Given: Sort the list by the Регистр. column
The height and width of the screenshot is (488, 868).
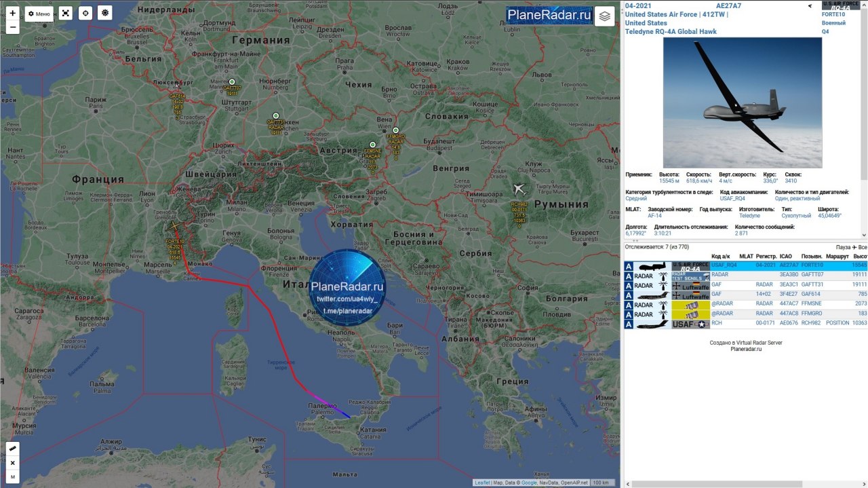Looking at the screenshot, I should coord(766,257).
